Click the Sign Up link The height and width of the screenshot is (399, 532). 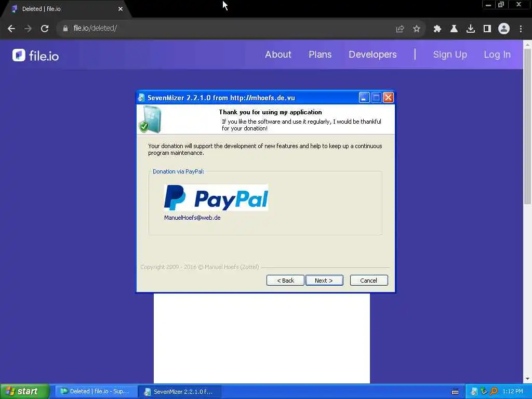[450, 54]
